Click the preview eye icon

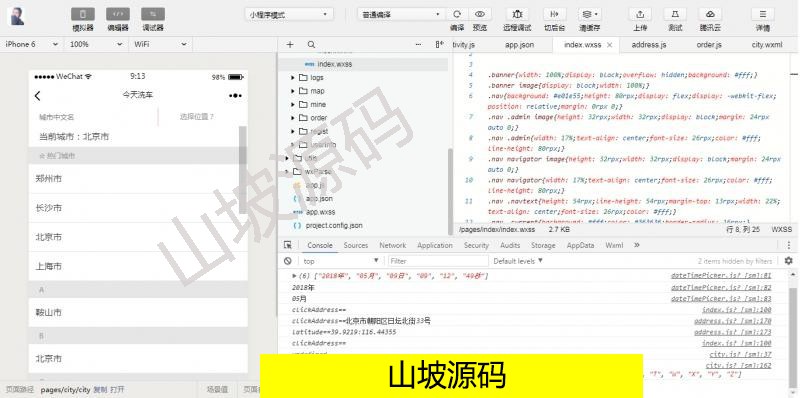pos(480,14)
